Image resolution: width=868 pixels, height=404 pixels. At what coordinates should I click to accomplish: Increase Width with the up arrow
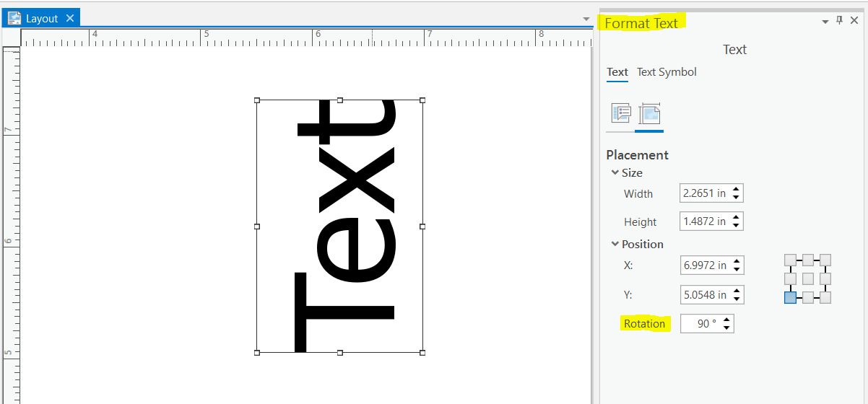pos(736,189)
